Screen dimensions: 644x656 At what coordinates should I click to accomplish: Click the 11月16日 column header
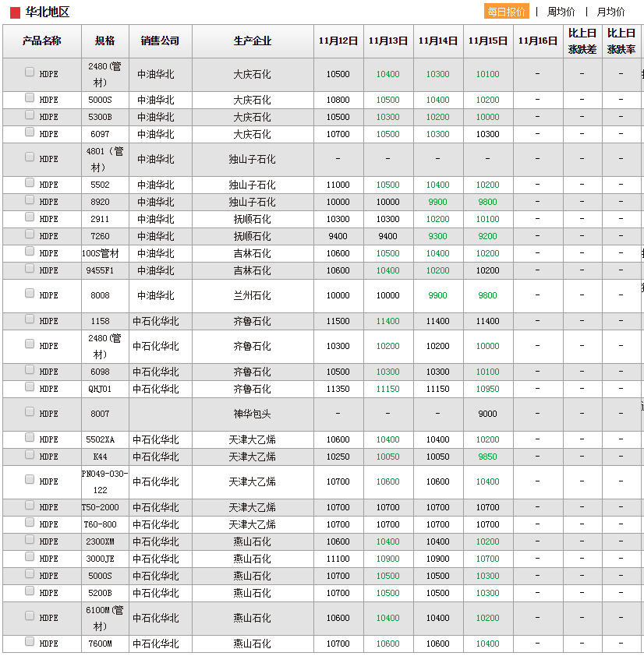tap(538, 41)
